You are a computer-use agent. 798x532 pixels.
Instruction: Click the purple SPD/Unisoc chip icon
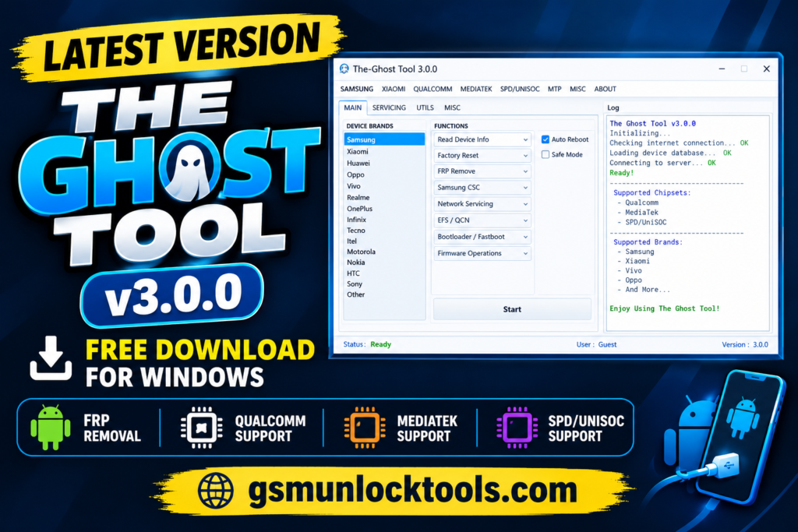[517, 427]
